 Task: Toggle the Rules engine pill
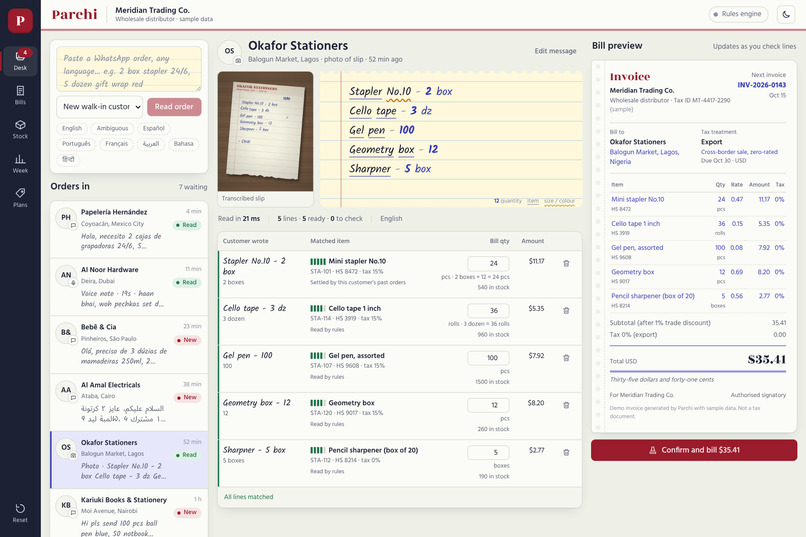[738, 14]
